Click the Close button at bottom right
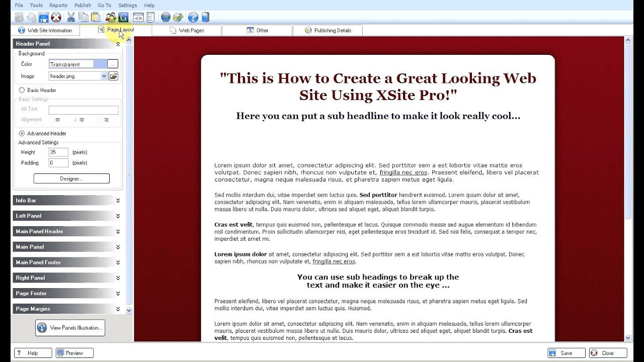 pos(608,353)
